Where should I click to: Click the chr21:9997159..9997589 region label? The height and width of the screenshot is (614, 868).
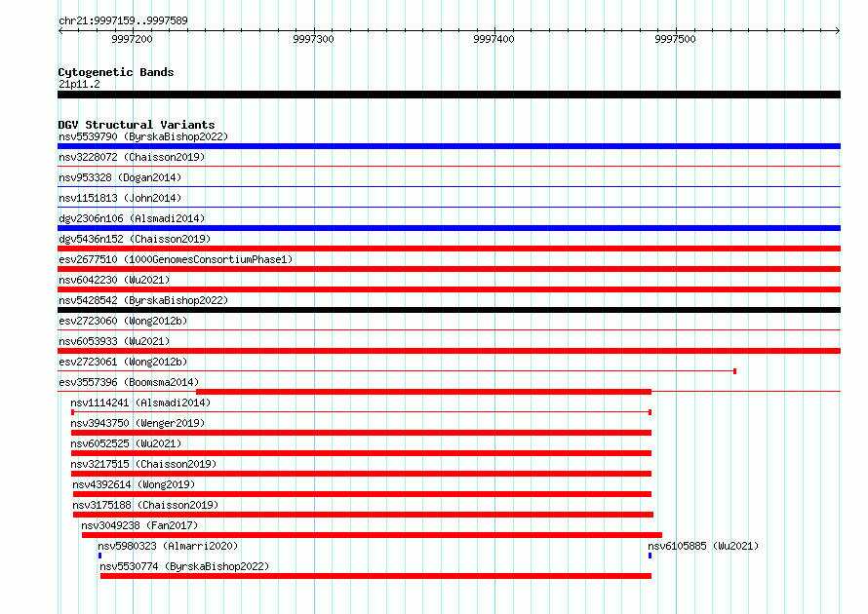point(123,20)
